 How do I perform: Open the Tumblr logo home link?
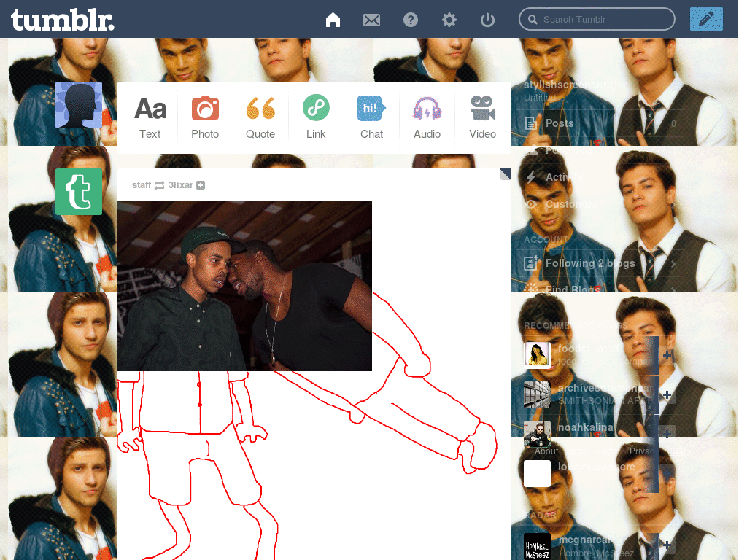pos(63,20)
